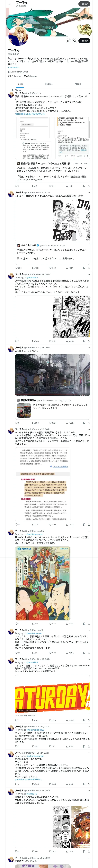Screen dimensions: 98x868
Task: Share the Dec 11, 2024 Clock Striker post
Action: point(89,268)
